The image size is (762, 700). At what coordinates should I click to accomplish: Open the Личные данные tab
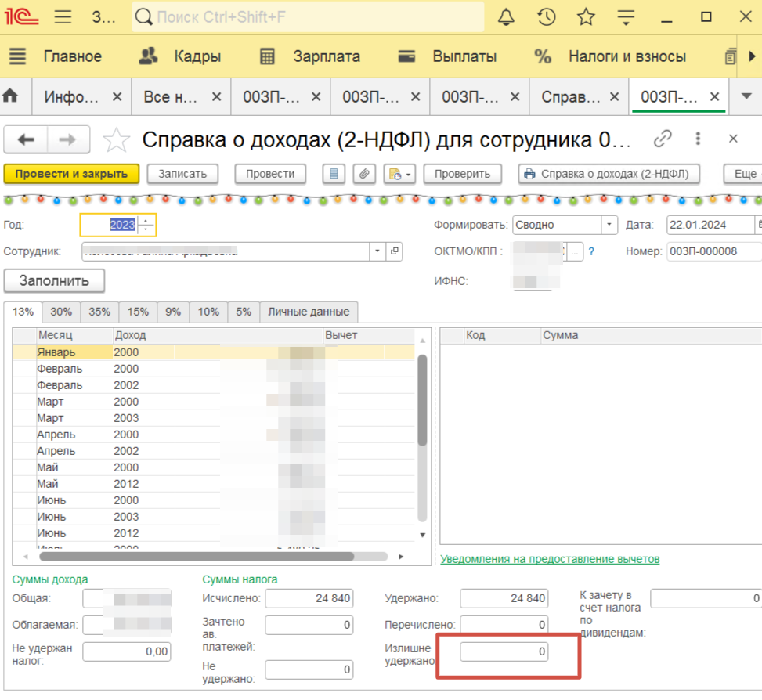click(309, 312)
